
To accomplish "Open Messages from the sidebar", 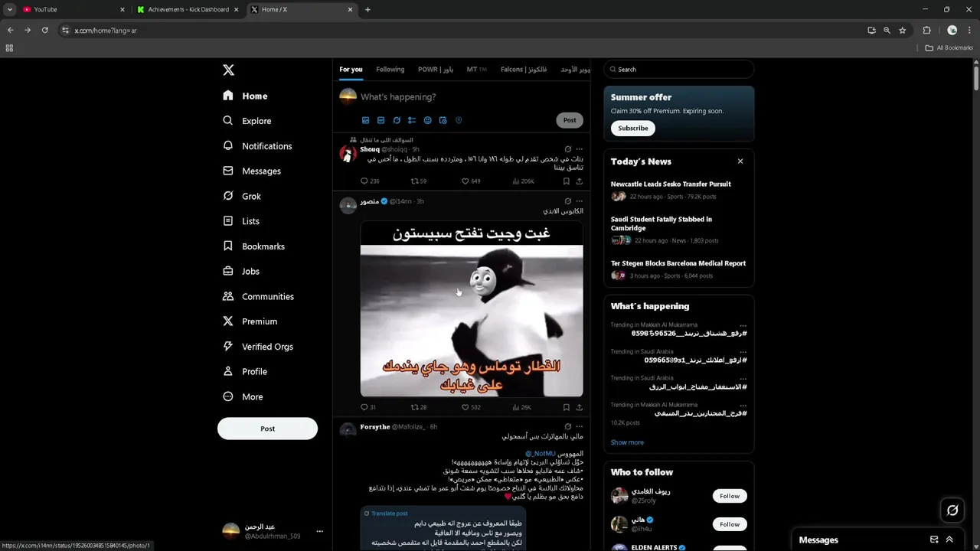I will click(x=252, y=171).
